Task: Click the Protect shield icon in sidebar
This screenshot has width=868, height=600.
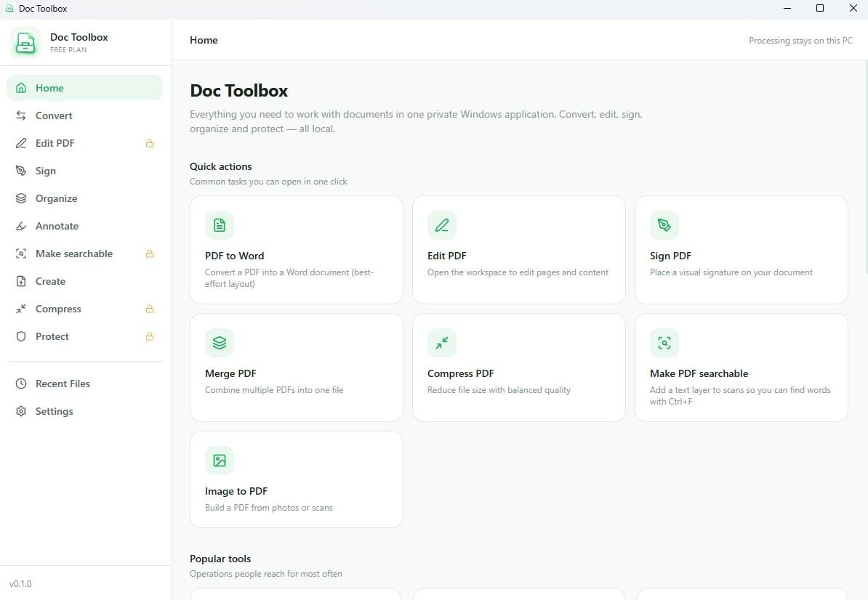Action: pyautogui.click(x=21, y=337)
